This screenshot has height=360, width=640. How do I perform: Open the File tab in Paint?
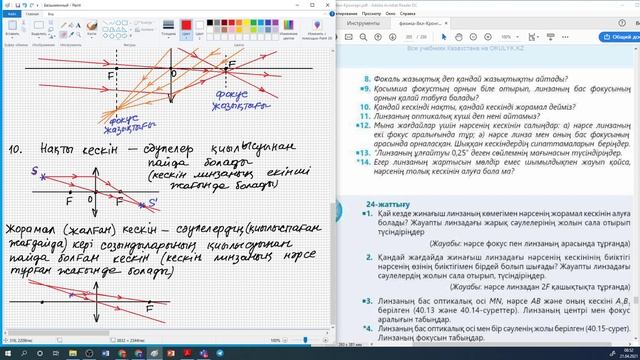pyautogui.click(x=12, y=14)
